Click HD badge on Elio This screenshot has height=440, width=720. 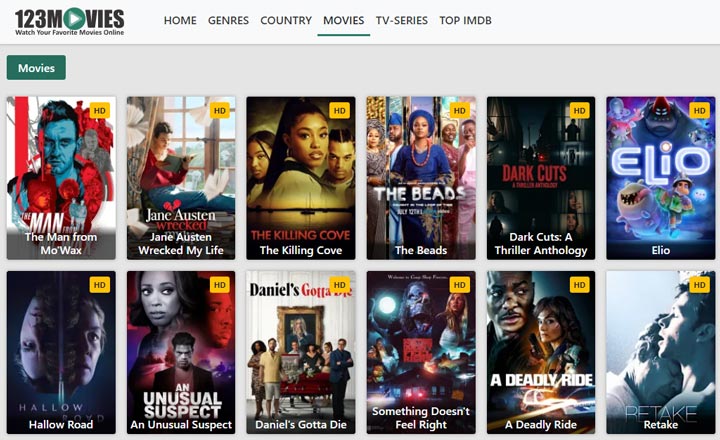[699, 111]
